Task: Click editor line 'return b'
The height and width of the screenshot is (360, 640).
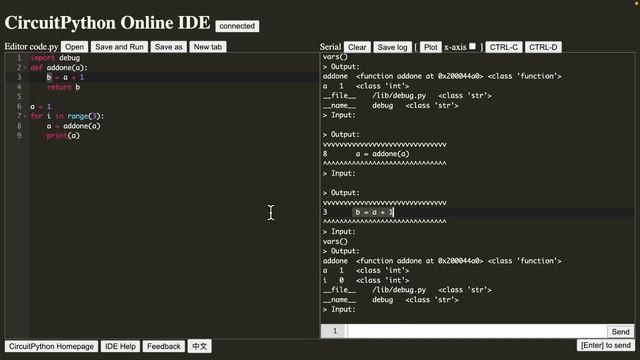Action: 63,87
